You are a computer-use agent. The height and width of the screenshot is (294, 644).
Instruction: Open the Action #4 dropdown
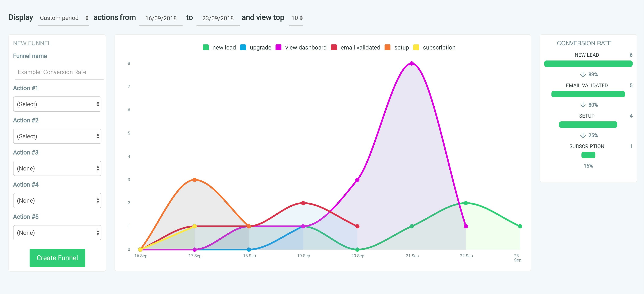pyautogui.click(x=57, y=201)
